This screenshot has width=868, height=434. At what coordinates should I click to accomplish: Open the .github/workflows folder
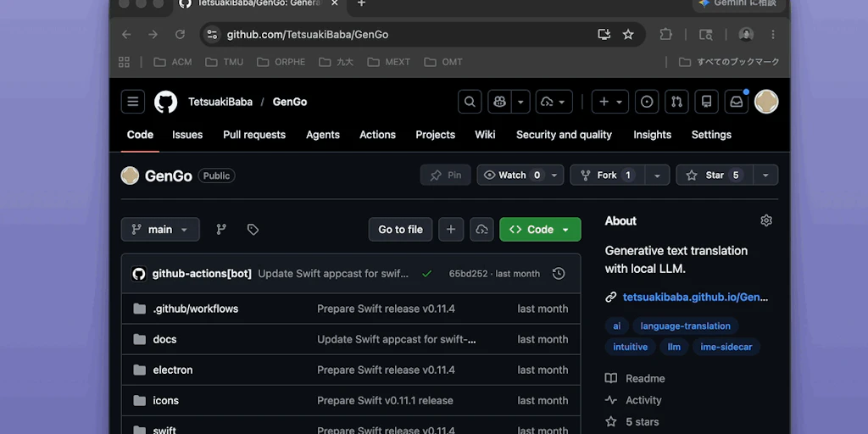(196, 309)
